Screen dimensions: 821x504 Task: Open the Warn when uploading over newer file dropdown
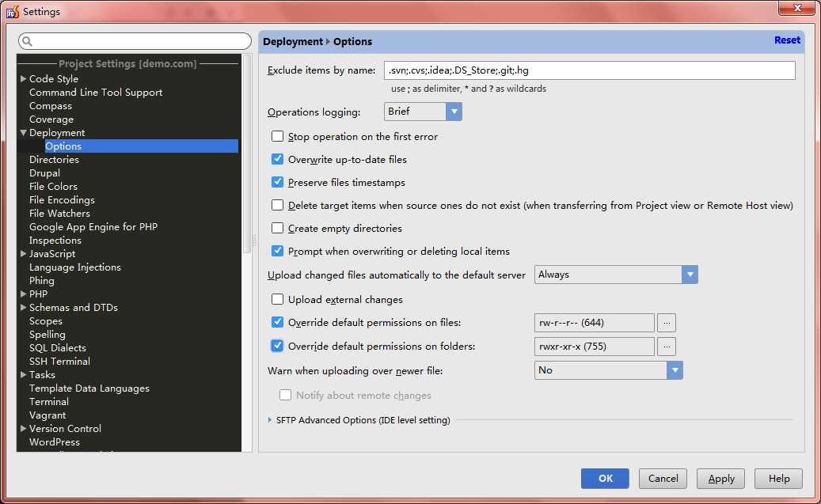pos(608,370)
